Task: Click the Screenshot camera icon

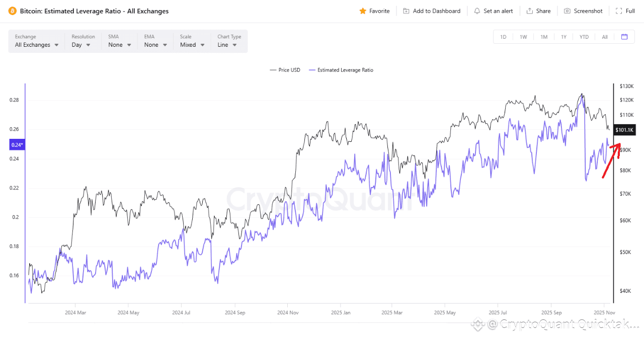Action: (x=567, y=11)
